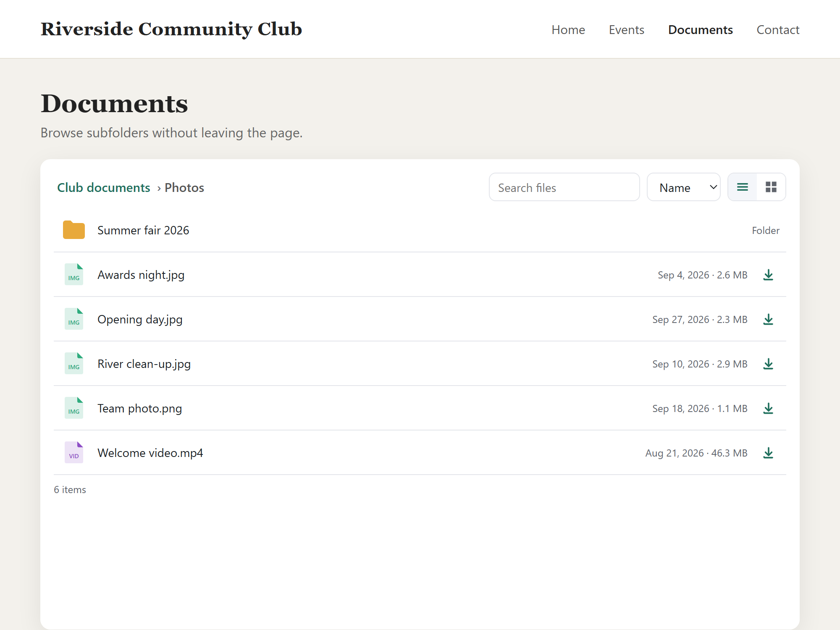The width and height of the screenshot is (840, 630).
Task: Click the IMG icon for Opening day.jpg
Action: pos(74,319)
